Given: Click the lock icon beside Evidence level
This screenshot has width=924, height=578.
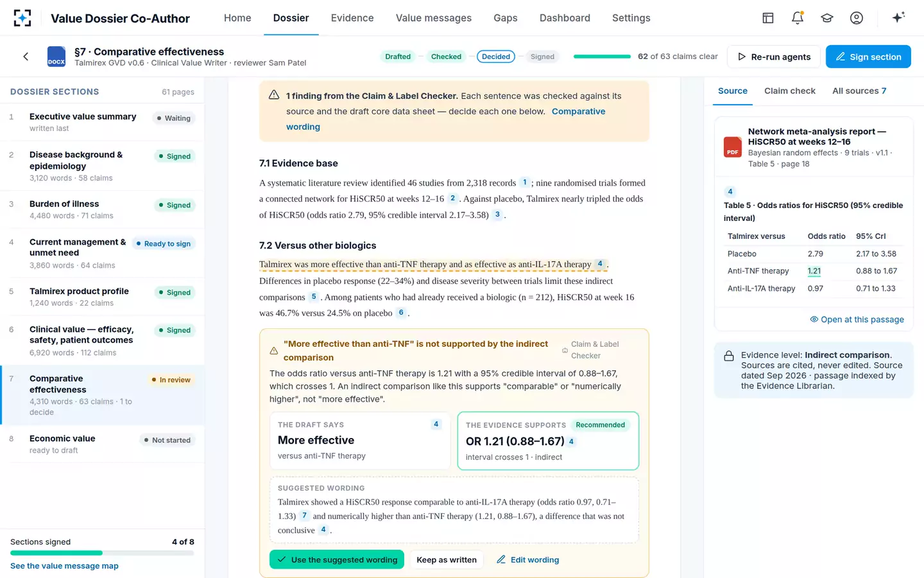Looking at the screenshot, I should tap(729, 356).
